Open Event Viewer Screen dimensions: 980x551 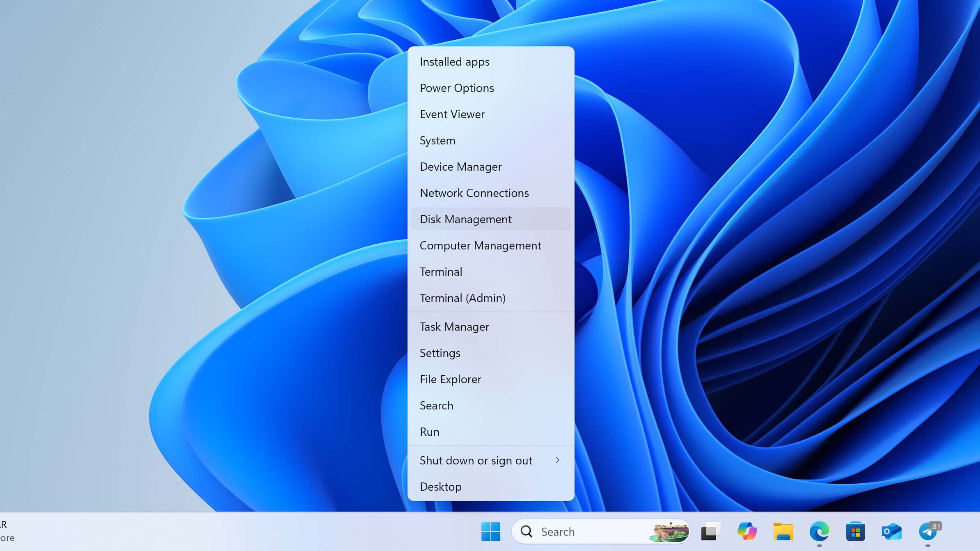(x=452, y=114)
